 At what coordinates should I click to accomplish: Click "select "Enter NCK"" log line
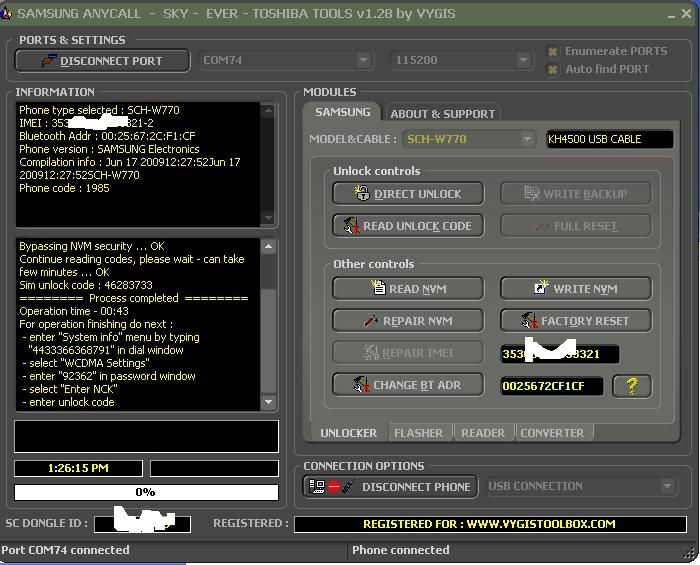tap(70, 389)
